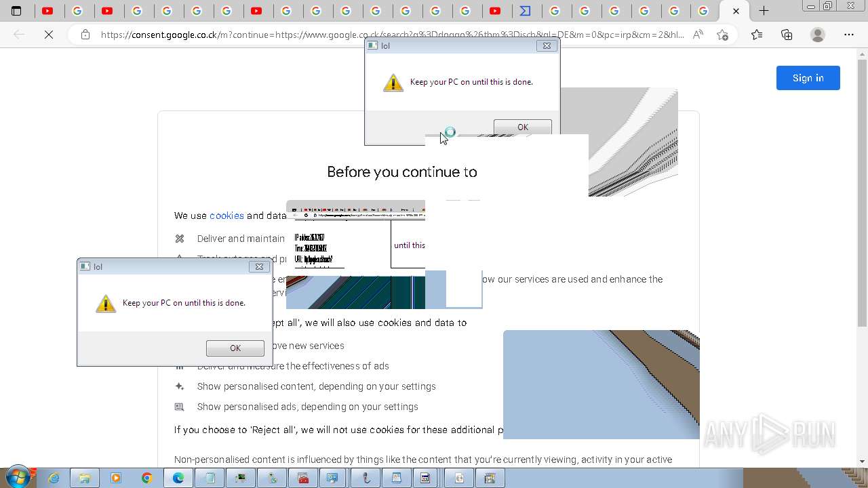The image size is (868, 488).
Task: Close the lol dialog overlapping the address bar
Action: pos(547,45)
